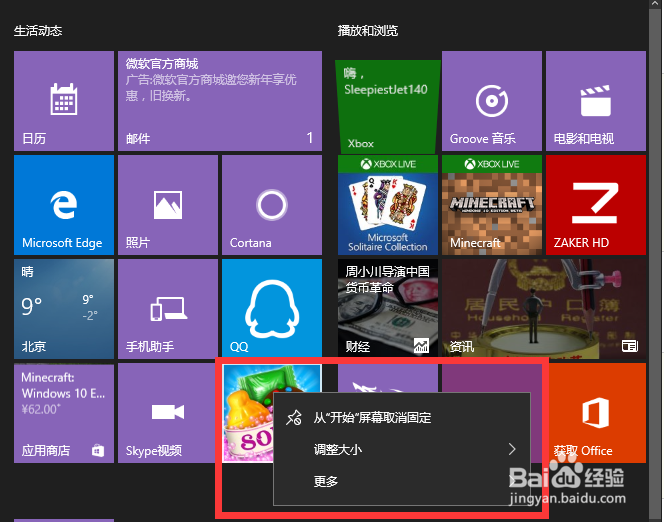Click the 播放和浏览 group heading

pos(368,31)
